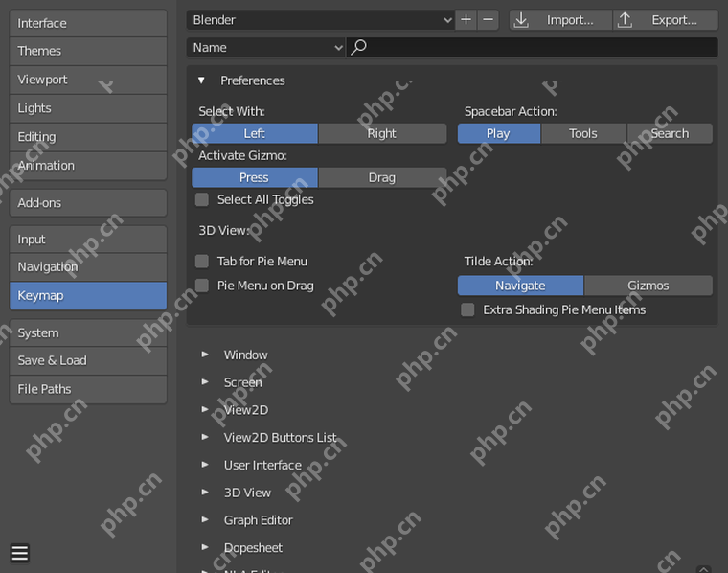Open the Editing preferences tab
The image size is (728, 573).
coord(88,137)
